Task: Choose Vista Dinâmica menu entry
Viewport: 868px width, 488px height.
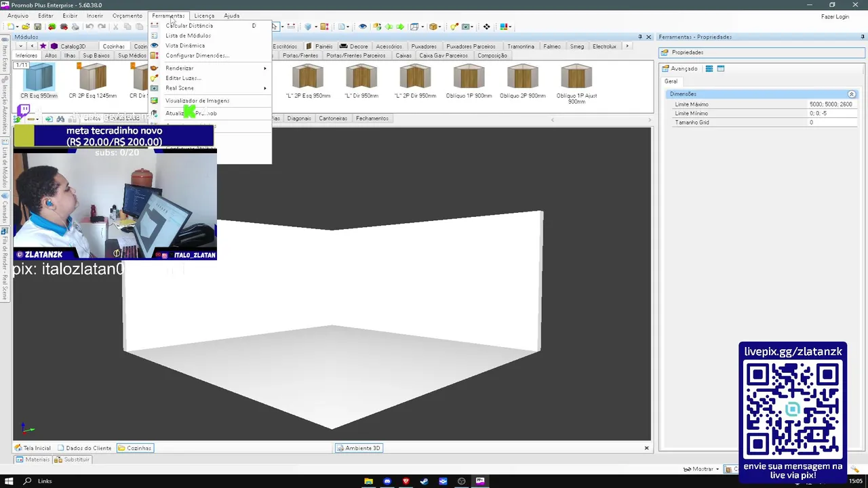Action: (x=210, y=45)
